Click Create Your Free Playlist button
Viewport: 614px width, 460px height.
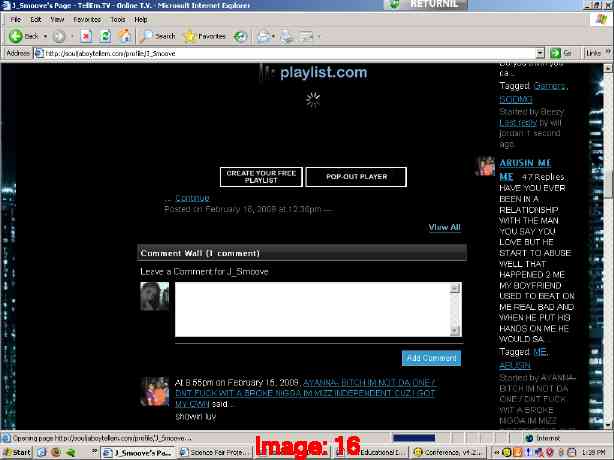pyautogui.click(x=261, y=177)
